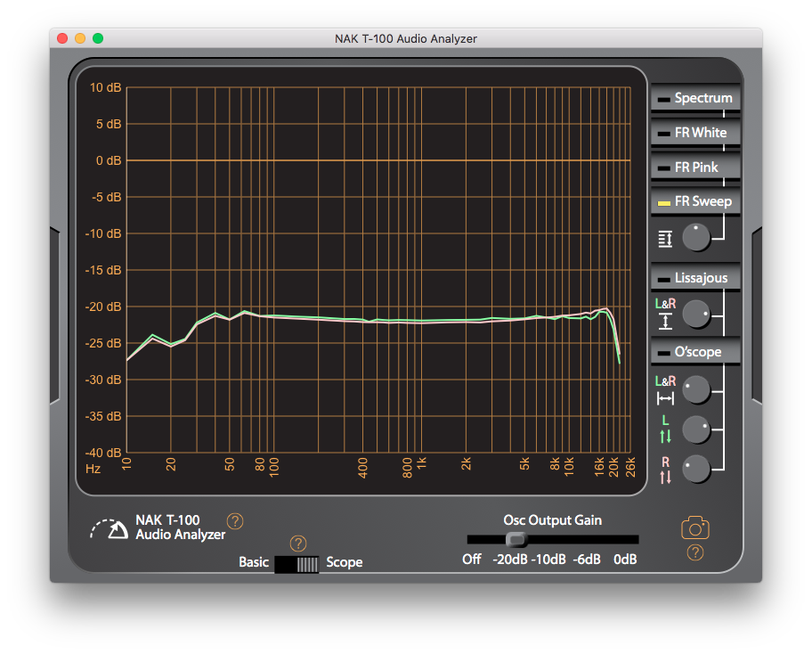Turn on FR White measurement mode

tap(695, 133)
